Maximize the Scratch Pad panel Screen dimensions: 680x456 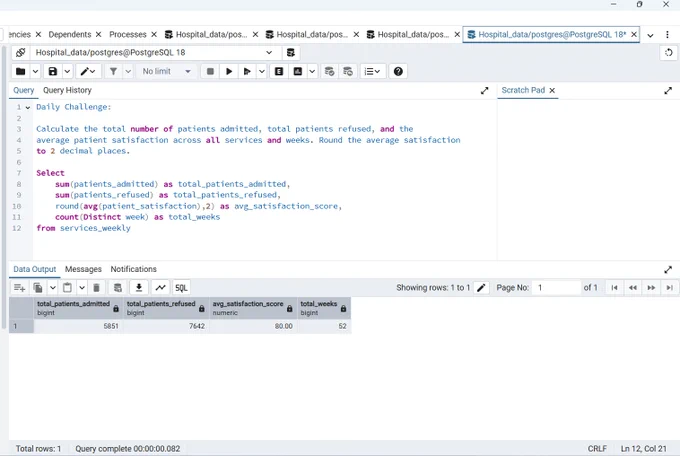pos(668,91)
